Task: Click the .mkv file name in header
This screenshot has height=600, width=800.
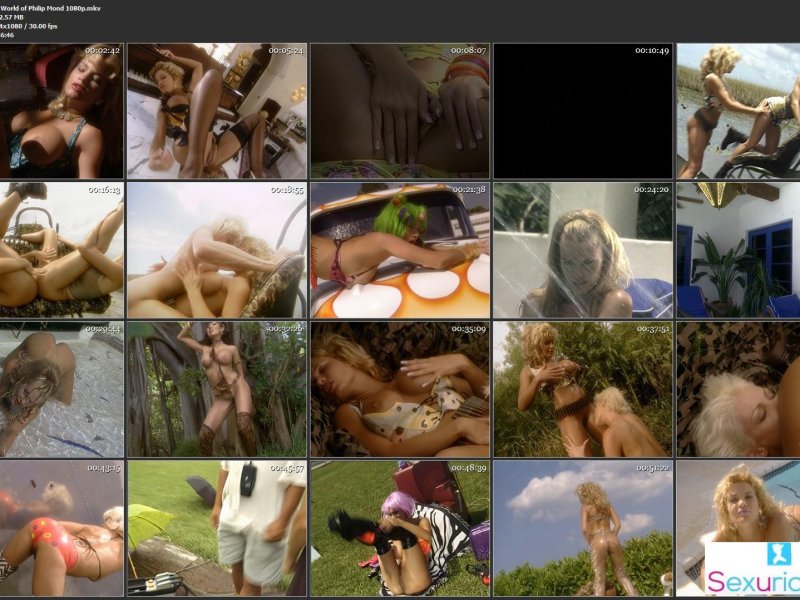Action: pos(50,8)
